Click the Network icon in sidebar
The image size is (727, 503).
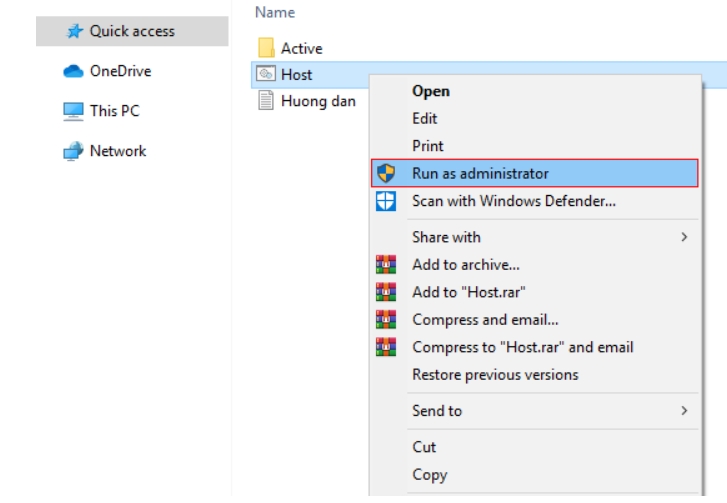tap(71, 151)
